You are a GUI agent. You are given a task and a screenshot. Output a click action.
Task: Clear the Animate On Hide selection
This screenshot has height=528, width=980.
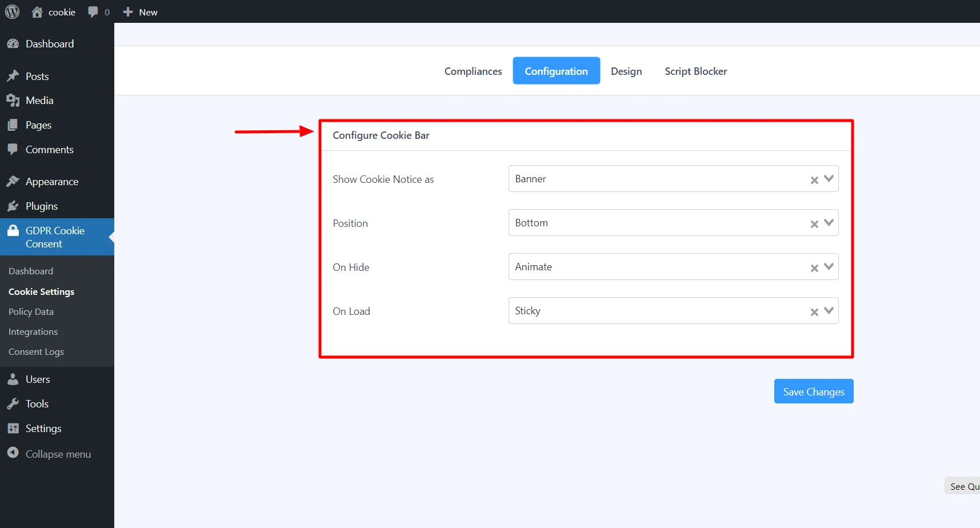click(814, 268)
